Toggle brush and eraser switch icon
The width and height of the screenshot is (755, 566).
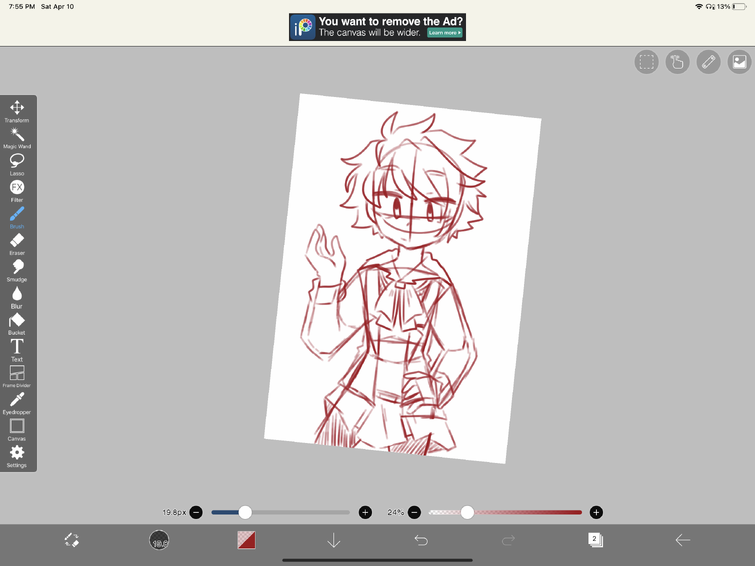(72, 540)
